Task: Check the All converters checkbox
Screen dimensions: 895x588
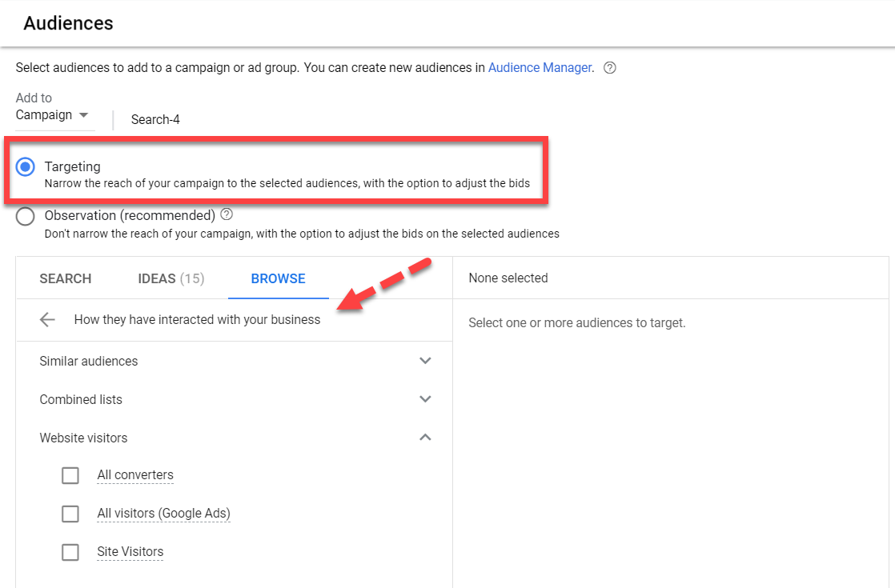Action: click(70, 475)
